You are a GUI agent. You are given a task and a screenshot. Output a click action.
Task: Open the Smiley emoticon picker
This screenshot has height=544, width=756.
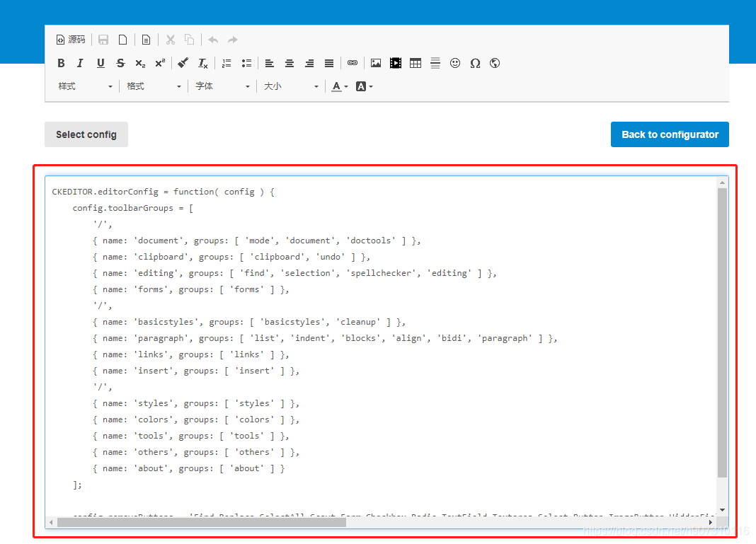click(x=454, y=63)
